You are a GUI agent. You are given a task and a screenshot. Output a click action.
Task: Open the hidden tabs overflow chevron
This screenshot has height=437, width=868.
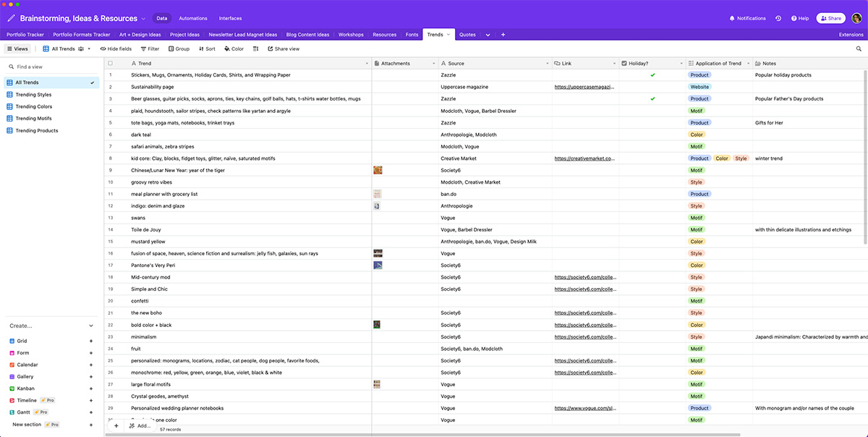(x=488, y=33)
